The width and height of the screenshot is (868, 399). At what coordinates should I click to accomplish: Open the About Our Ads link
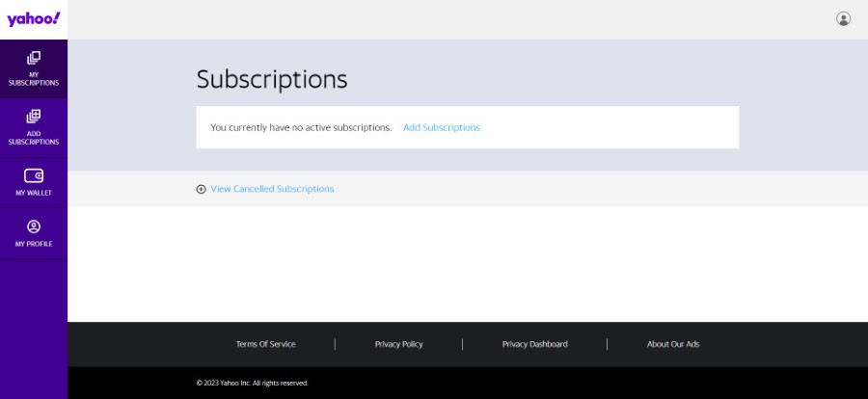pos(673,344)
